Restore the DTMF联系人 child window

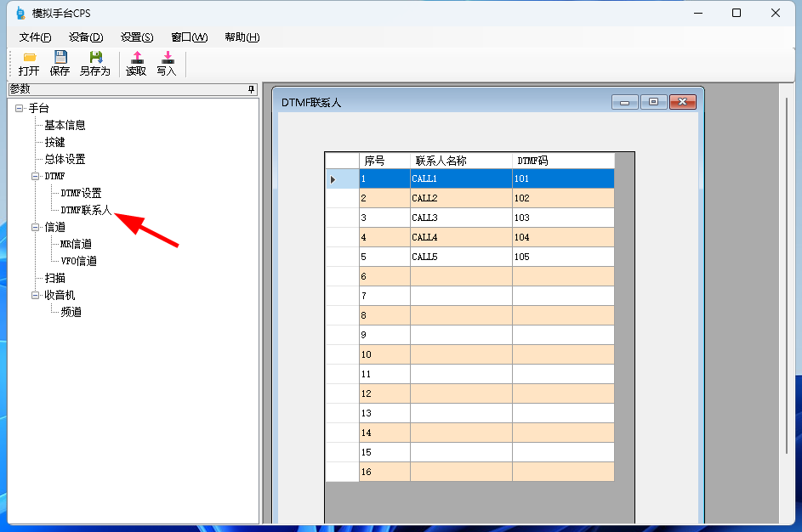653,102
